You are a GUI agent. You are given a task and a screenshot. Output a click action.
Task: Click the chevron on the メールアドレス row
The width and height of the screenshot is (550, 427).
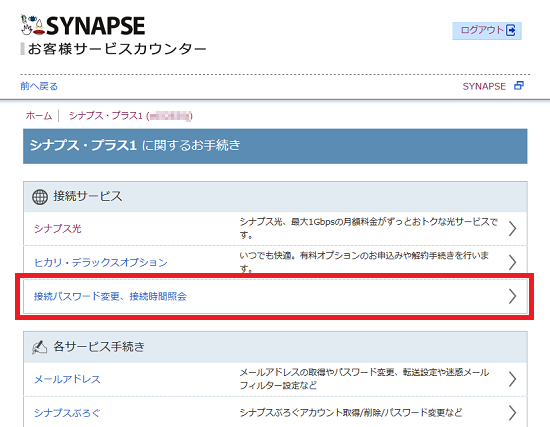click(x=512, y=379)
